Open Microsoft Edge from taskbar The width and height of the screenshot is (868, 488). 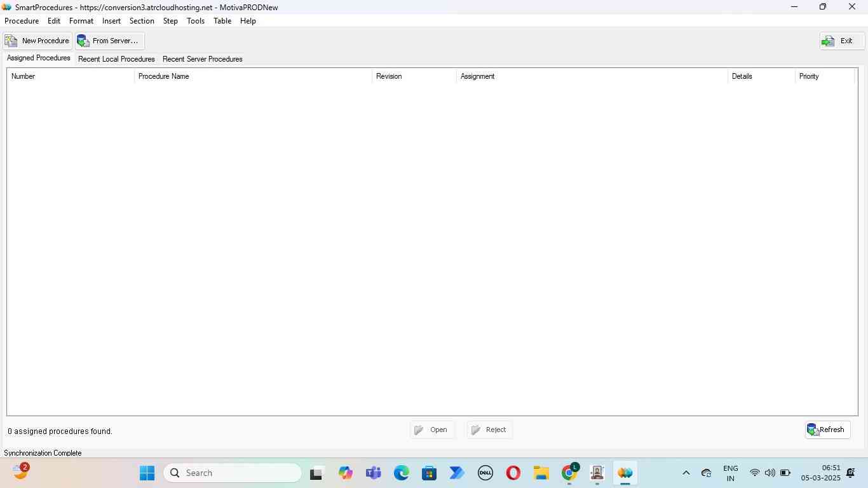point(401,473)
